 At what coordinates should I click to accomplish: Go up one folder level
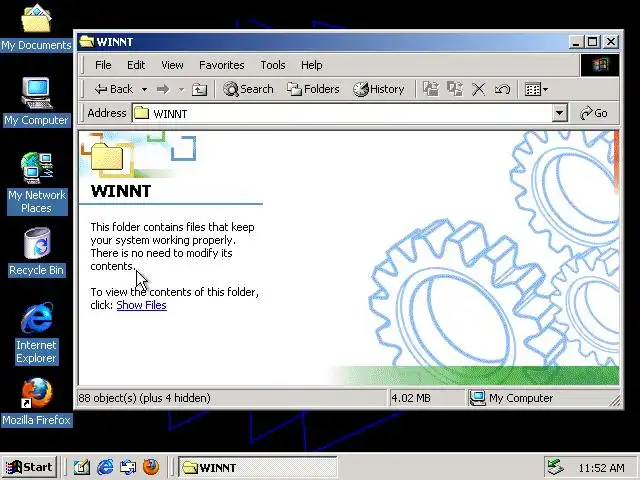(x=200, y=89)
